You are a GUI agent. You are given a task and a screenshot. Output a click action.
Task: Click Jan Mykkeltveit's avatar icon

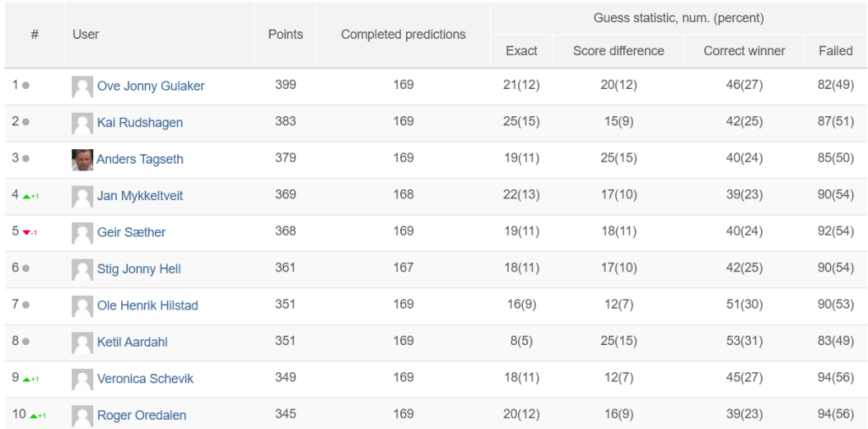[x=82, y=196]
